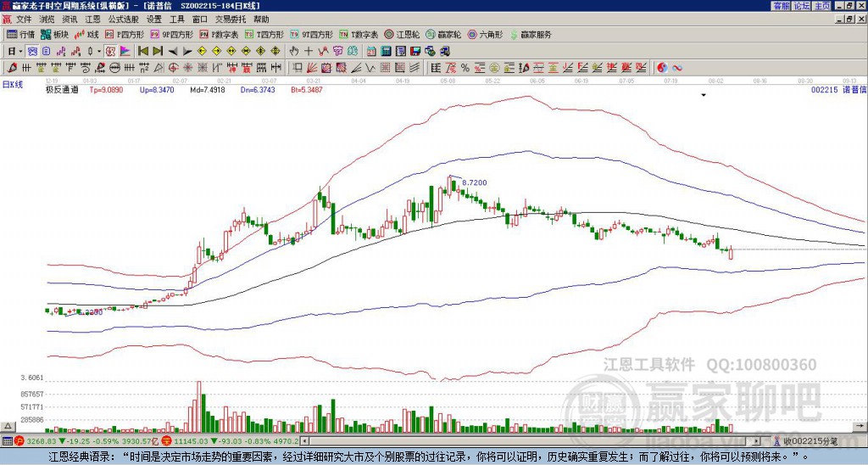Select the crosshair cursor tool
Image resolution: width=868 pixels, height=465 pixels.
(x=309, y=52)
